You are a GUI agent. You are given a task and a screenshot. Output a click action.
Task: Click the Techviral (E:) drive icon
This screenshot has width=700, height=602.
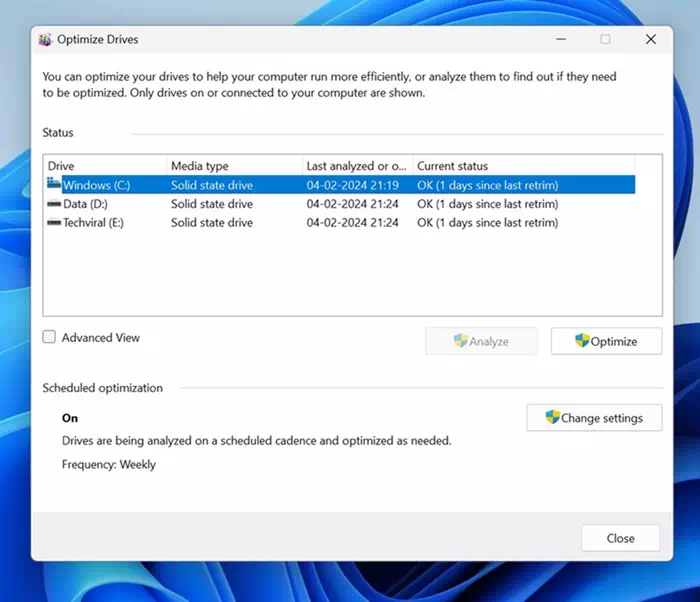(x=54, y=222)
